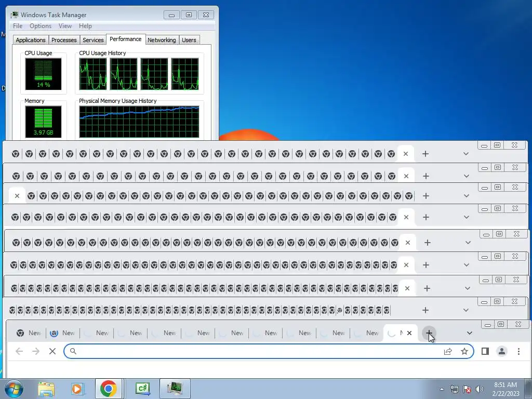Viewport: 532px width, 399px height.
Task: Expand tab search chevron in seventh Chrome window
Action: point(467,288)
